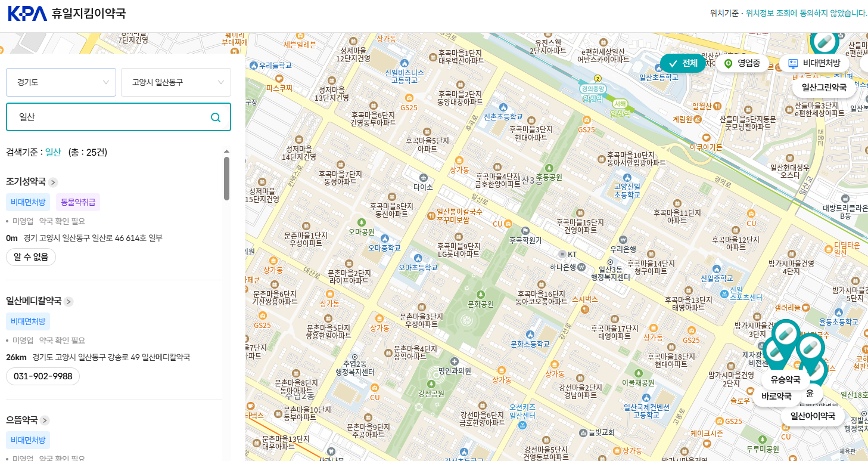Select the 전체 filter chip
The height and width of the screenshot is (461, 868).
(683, 63)
